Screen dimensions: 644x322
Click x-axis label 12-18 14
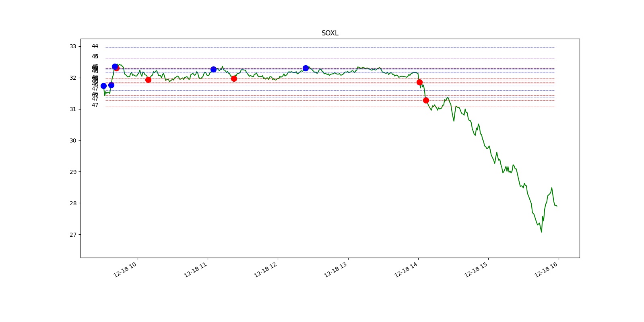(x=406, y=269)
